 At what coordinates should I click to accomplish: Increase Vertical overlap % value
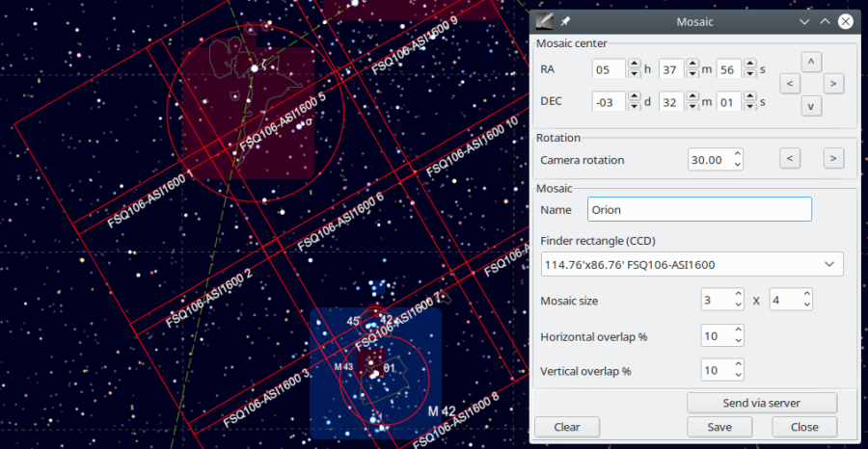(739, 364)
